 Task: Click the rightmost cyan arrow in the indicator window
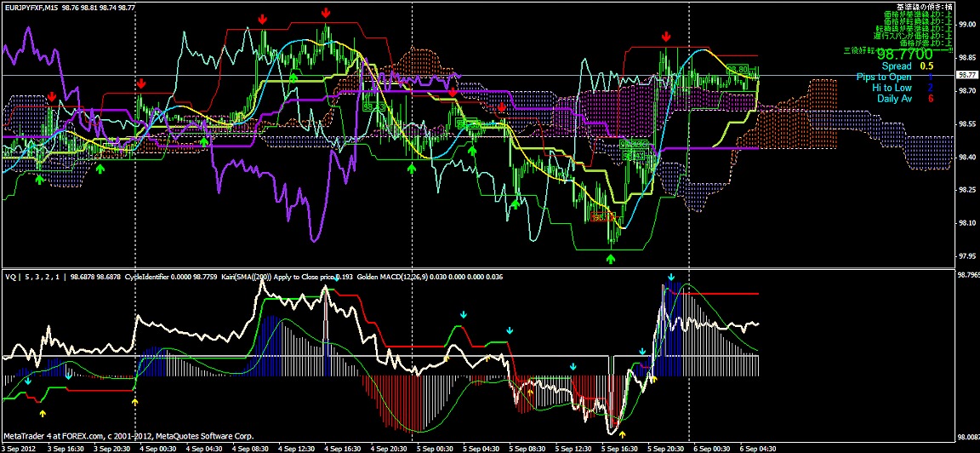coord(671,278)
